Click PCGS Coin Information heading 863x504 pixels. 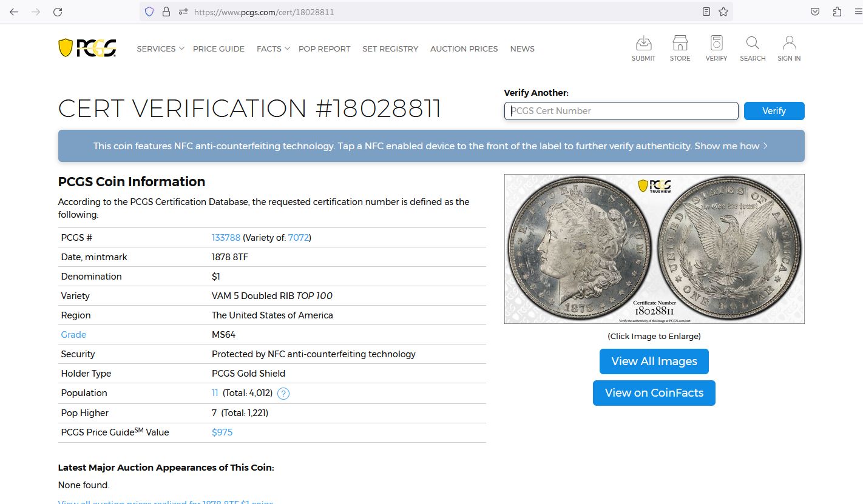point(132,182)
